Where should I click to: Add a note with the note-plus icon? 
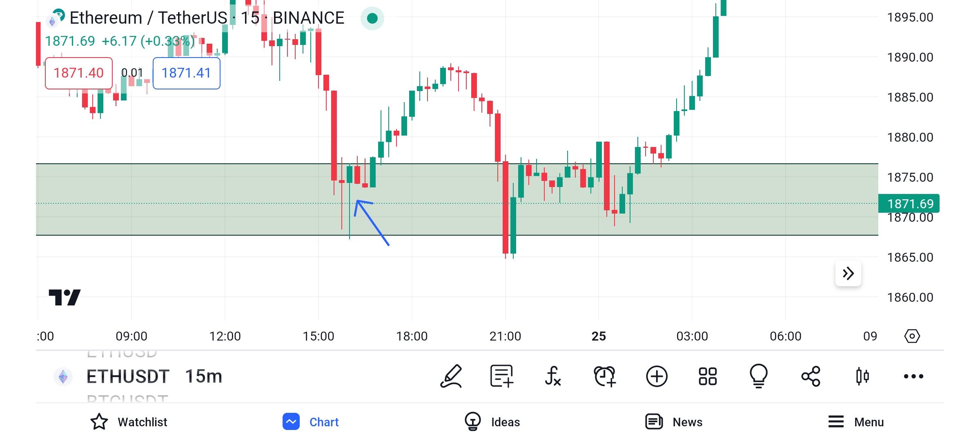(x=502, y=376)
